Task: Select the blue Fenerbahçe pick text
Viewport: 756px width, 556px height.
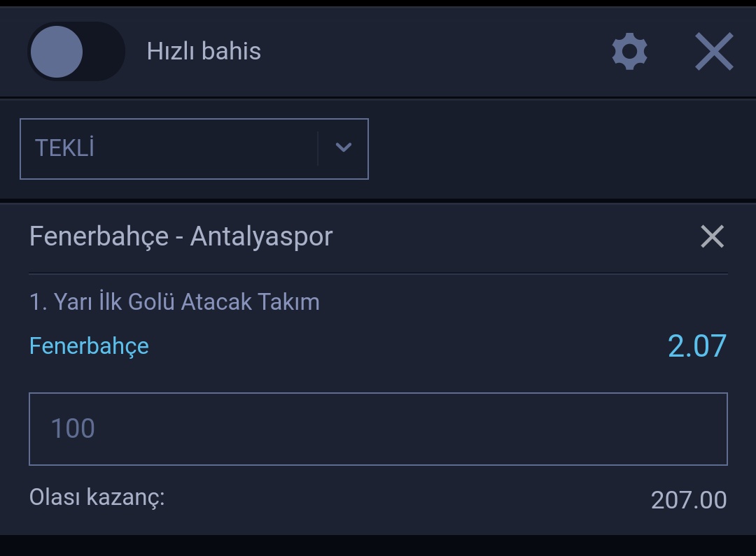Action: 89,346
